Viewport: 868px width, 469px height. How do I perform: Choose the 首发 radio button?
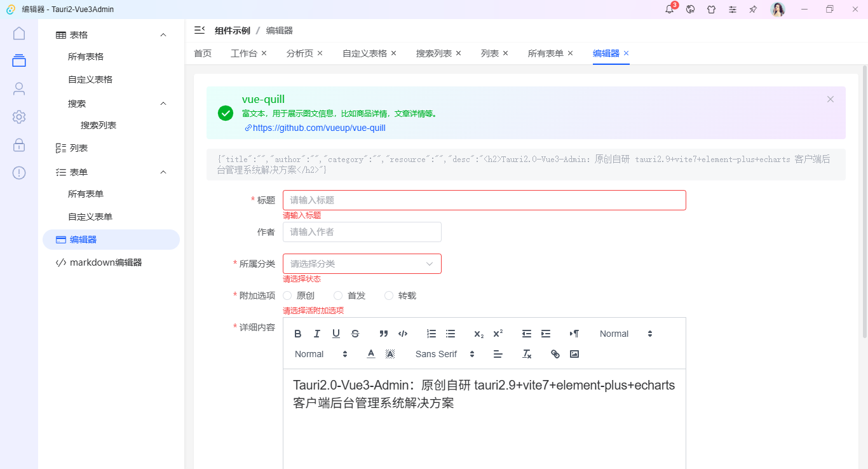pos(337,295)
